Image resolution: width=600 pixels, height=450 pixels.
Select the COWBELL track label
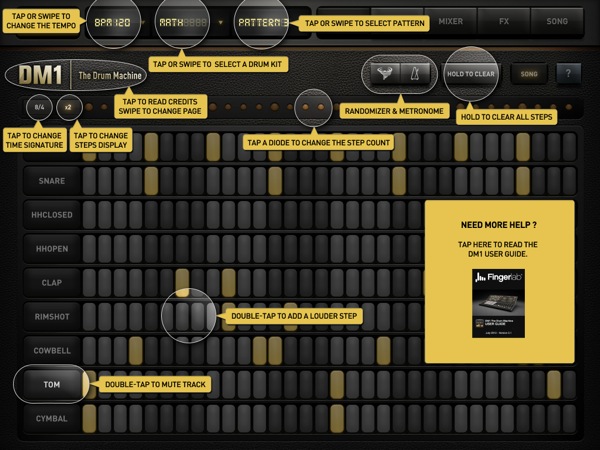pos(52,351)
